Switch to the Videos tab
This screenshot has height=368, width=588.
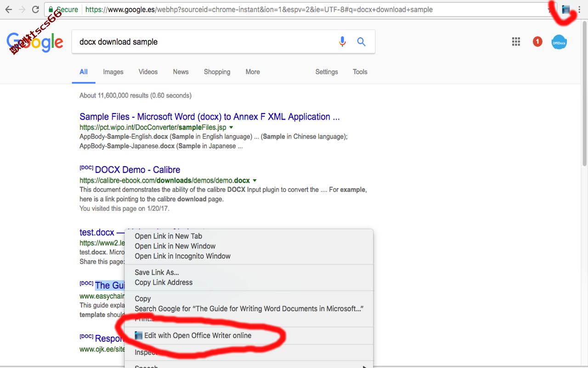(x=148, y=72)
